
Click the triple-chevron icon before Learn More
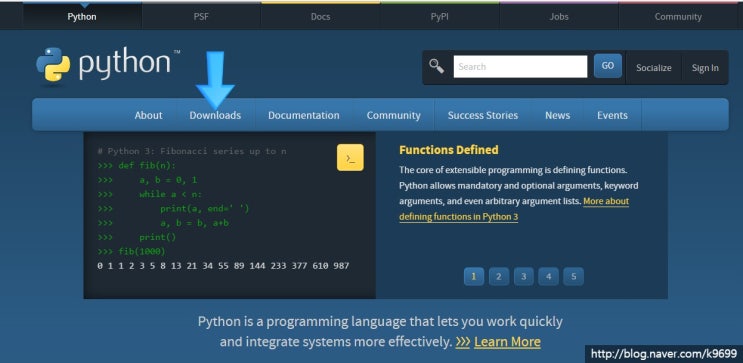[462, 342]
